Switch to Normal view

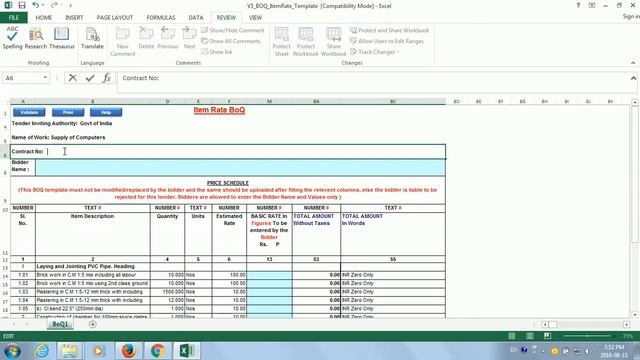pyautogui.click(x=511, y=336)
